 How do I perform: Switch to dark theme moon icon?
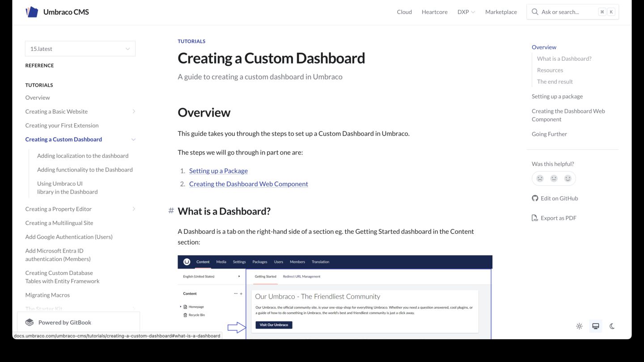click(x=612, y=326)
